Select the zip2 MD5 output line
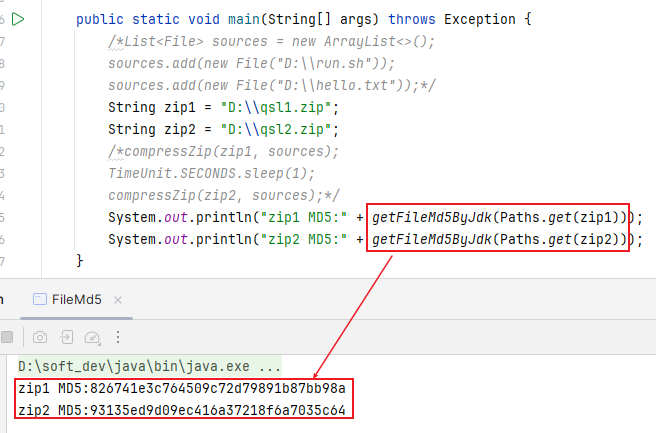Image resolution: width=656 pixels, height=433 pixels. pos(181,410)
